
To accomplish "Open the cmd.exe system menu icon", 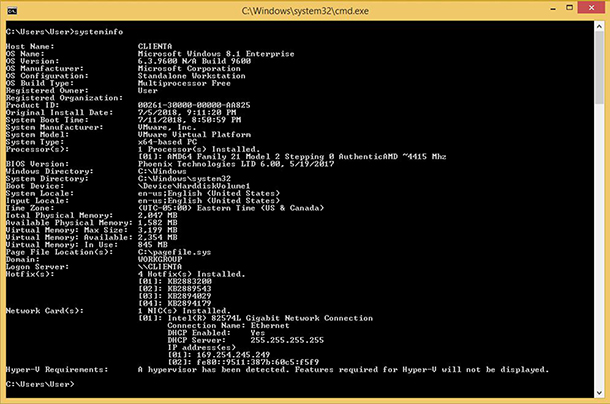I will tap(12, 11).
